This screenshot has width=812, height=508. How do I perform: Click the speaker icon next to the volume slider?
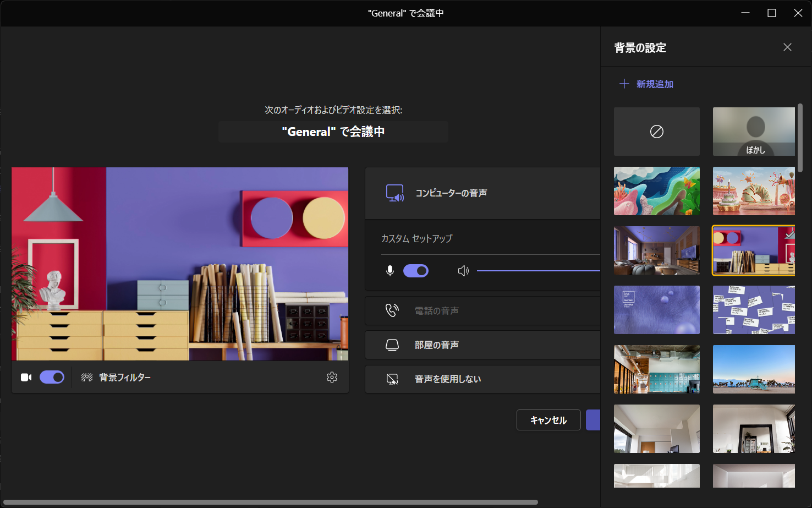click(x=463, y=270)
